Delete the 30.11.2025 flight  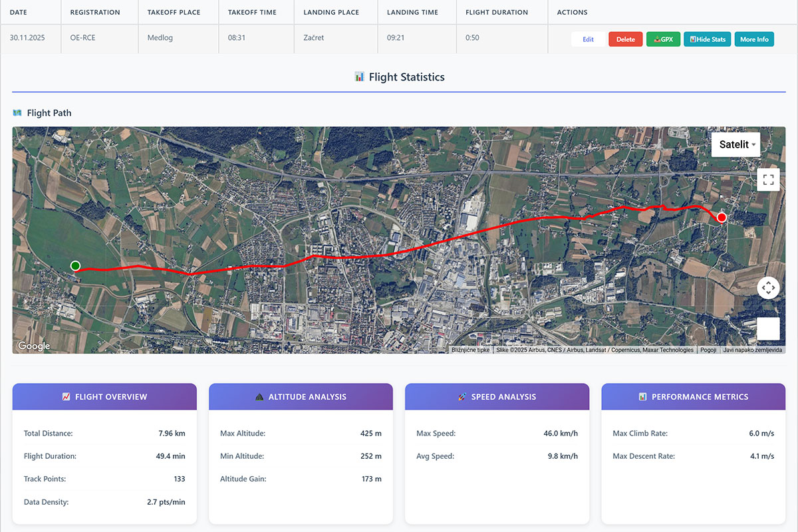pyautogui.click(x=625, y=39)
